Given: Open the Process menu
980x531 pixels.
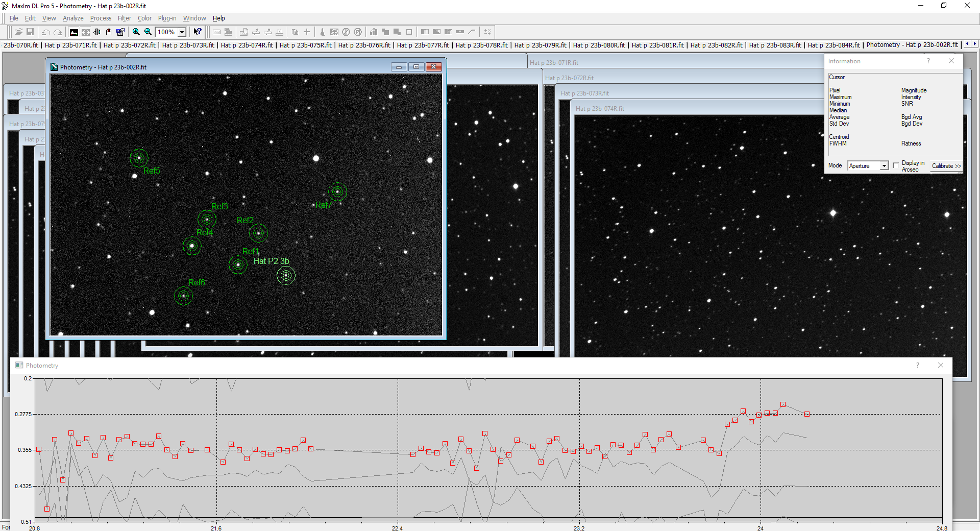Looking at the screenshot, I should click(x=101, y=18).
